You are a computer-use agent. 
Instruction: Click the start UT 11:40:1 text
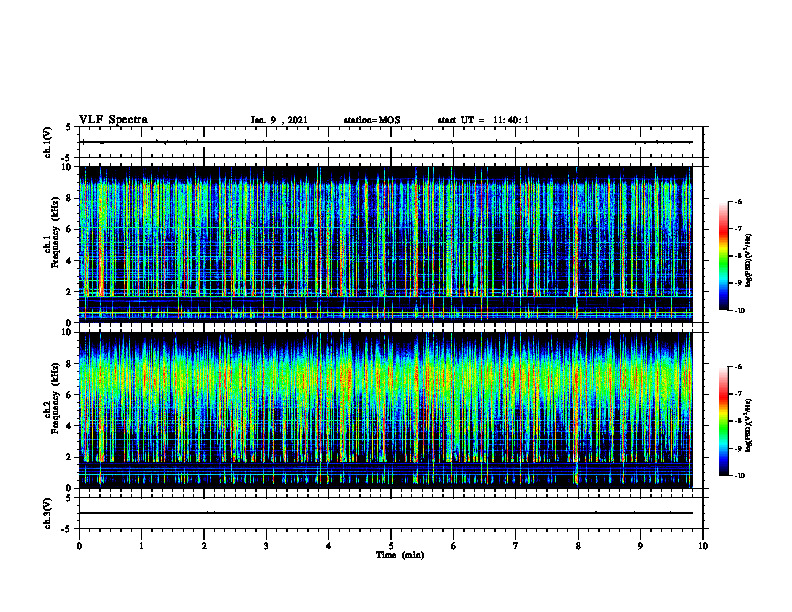coord(483,120)
